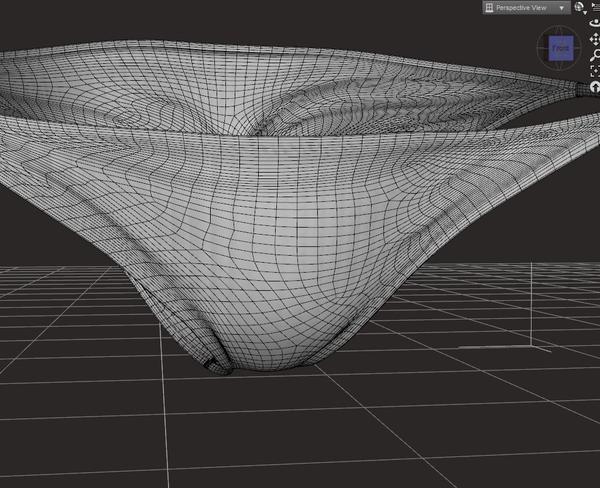Select the pan camera four-arrow icon

(x=595, y=39)
